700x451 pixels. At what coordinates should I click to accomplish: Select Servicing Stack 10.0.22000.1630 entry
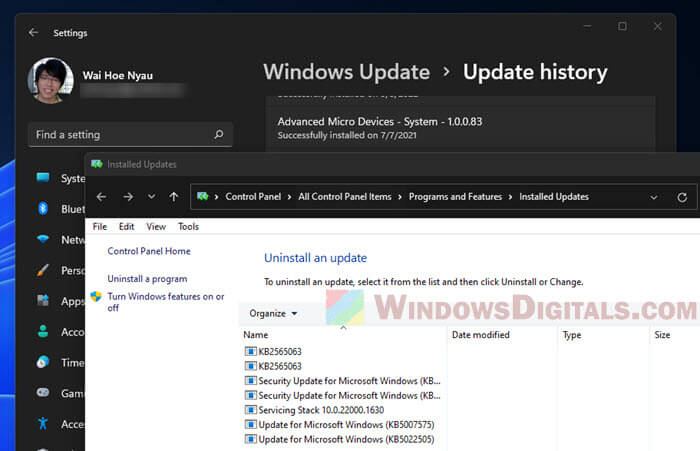click(314, 410)
